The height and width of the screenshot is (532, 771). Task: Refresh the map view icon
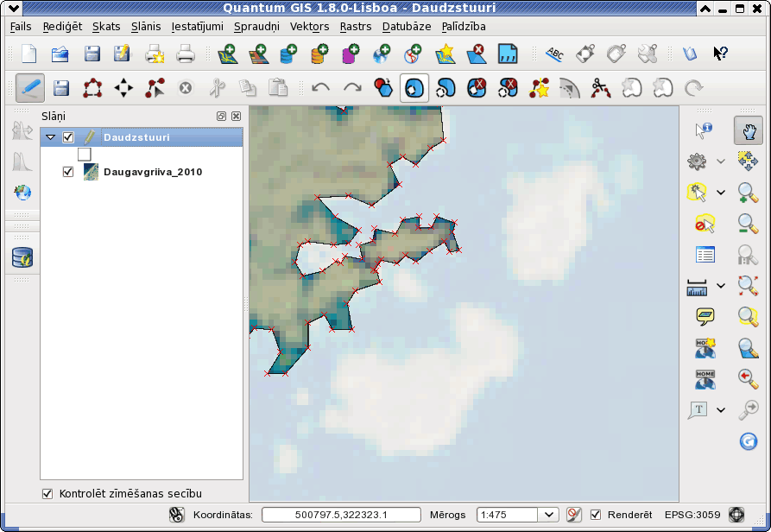click(748, 441)
